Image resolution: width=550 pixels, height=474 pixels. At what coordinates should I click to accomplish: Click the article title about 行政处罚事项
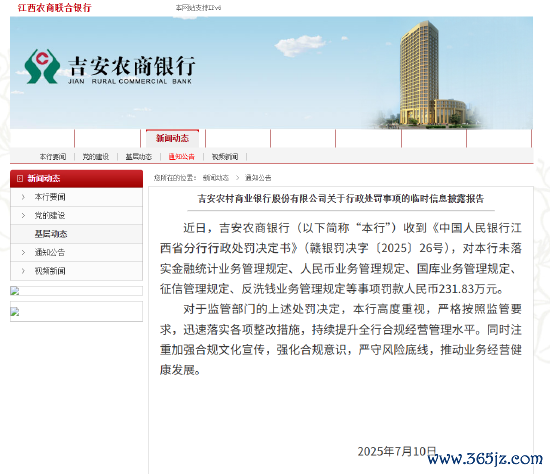click(x=341, y=199)
